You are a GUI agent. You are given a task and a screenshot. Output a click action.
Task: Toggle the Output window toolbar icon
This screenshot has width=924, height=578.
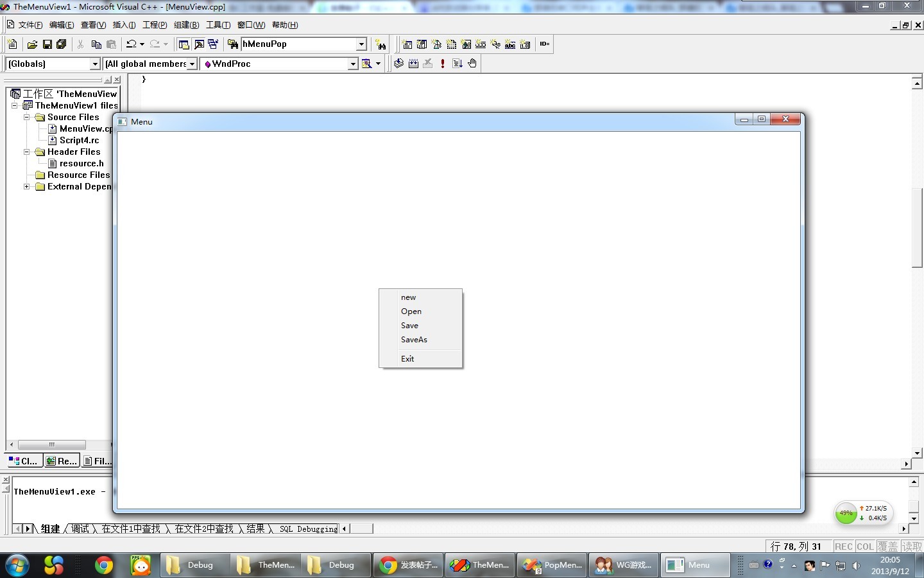click(199, 44)
